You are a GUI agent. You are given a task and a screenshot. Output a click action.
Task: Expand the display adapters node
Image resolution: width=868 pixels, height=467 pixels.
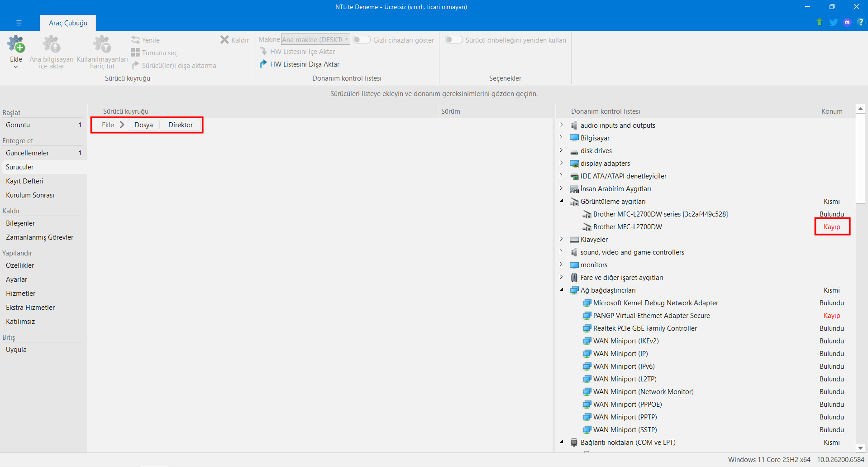[x=561, y=163]
